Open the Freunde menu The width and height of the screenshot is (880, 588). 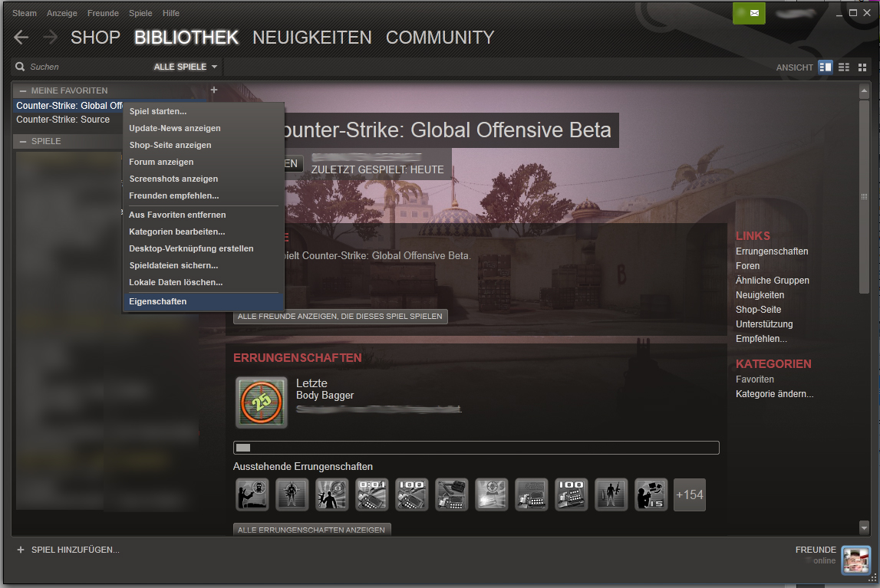(x=103, y=13)
